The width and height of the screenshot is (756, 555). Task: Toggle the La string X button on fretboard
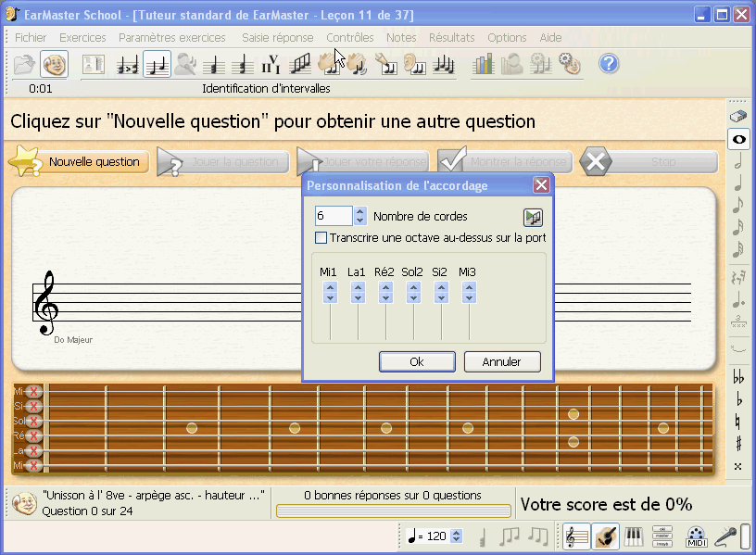33,451
